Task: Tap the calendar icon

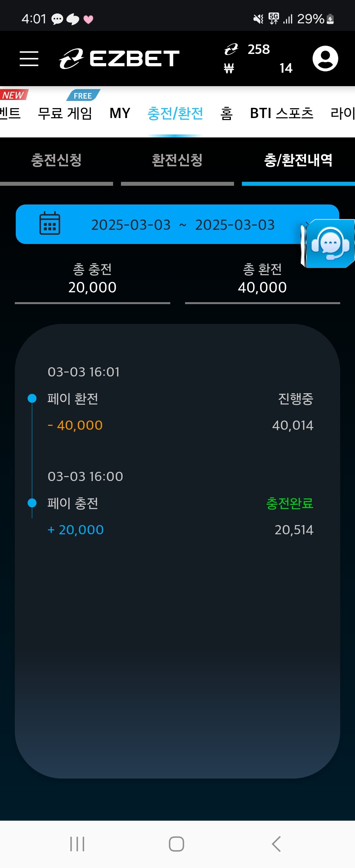Action: point(50,224)
